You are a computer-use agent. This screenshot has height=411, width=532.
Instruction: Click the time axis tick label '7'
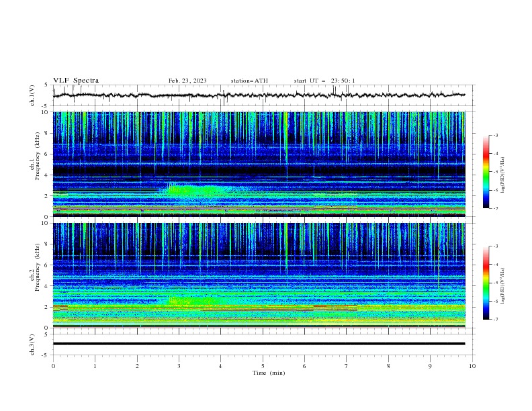pyautogui.click(x=347, y=366)
